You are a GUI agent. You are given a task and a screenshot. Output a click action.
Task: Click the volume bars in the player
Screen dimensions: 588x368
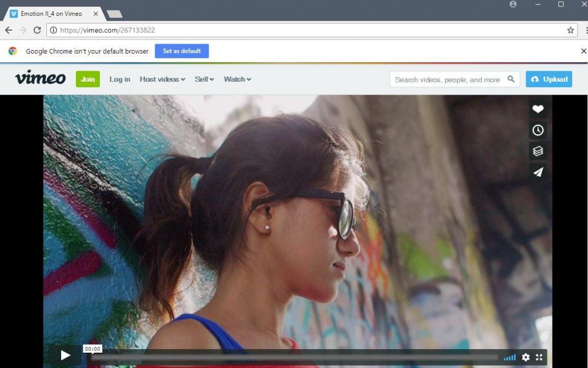509,357
